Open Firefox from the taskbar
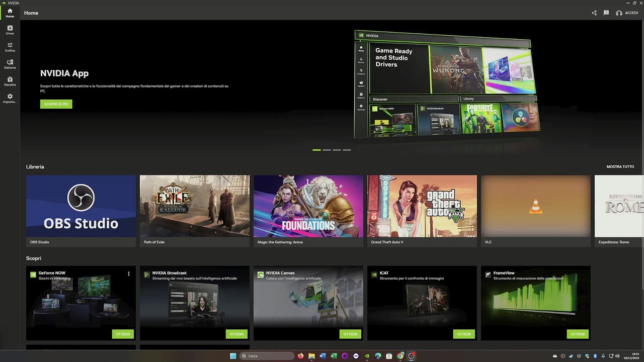The image size is (644, 362). [x=301, y=356]
